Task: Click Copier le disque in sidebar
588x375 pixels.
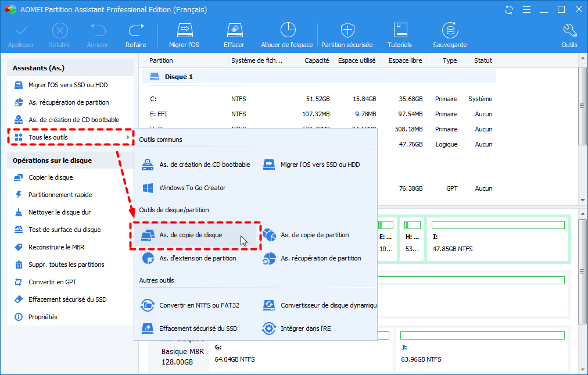Action: 51,177
